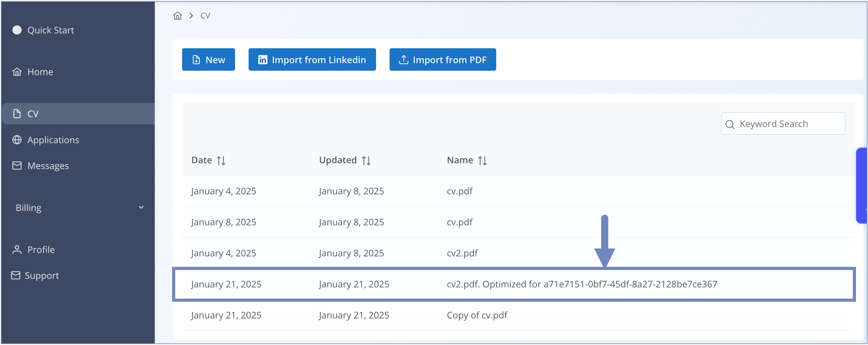The image size is (868, 345).
Task: Expand the Billing chevron
Action: coord(141,207)
